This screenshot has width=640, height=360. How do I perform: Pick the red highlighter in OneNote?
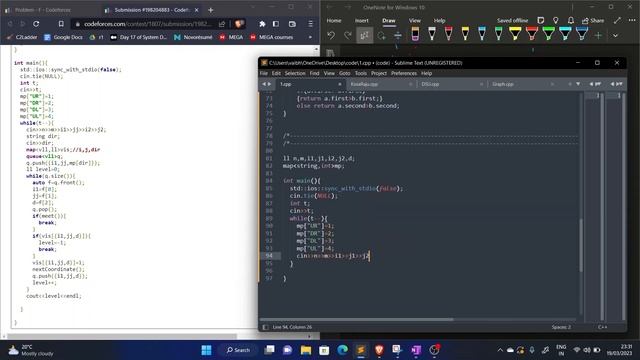pyautogui.click(x=532, y=34)
